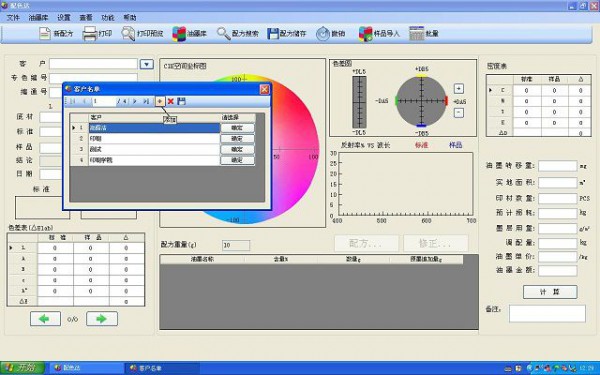Open the 油墨库 menu in menu bar
This screenshot has height=375, width=600.
coord(38,18)
